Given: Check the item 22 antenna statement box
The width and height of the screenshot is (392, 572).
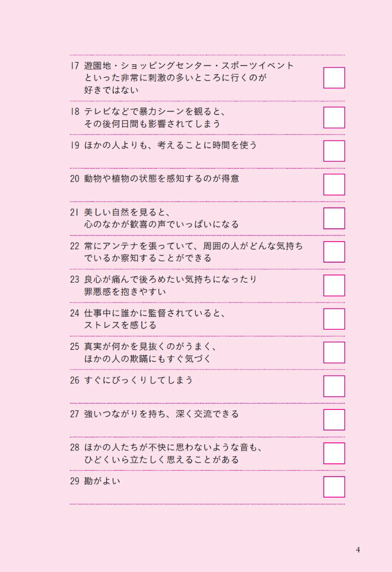Looking at the screenshot, I should click(334, 252).
